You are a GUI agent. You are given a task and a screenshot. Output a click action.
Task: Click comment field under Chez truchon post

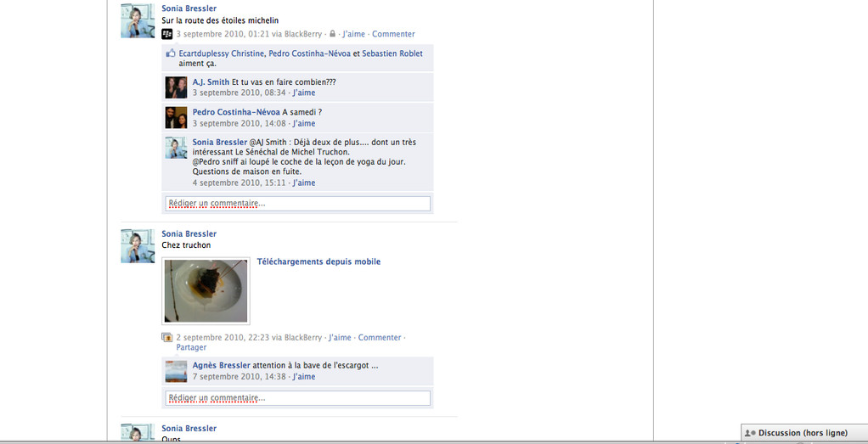click(298, 398)
